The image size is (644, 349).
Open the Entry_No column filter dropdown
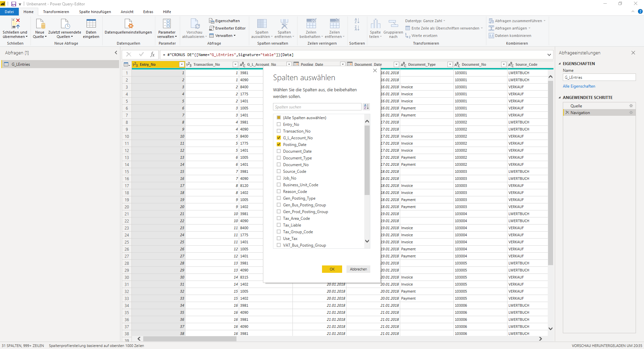coord(182,64)
